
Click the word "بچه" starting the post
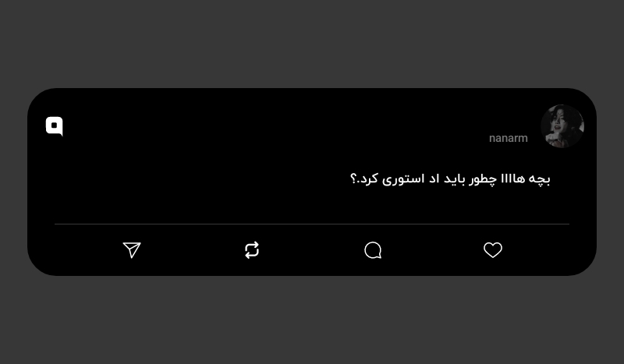539,179
